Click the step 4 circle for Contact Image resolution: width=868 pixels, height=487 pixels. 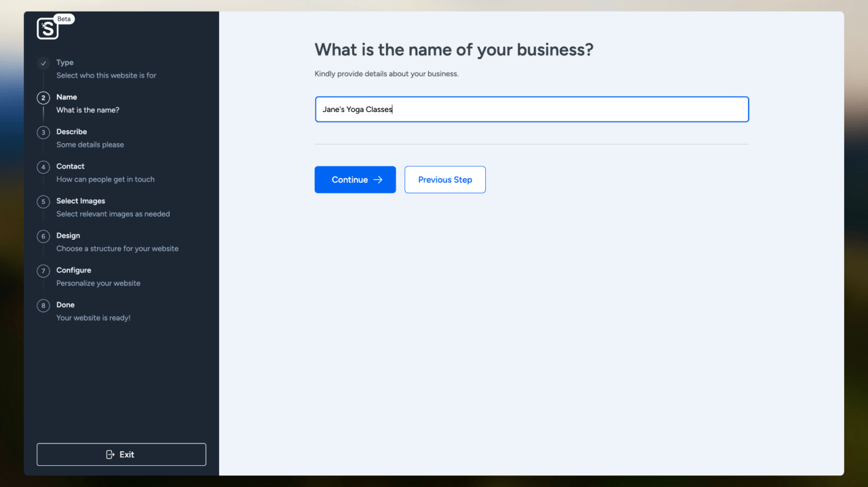pos(43,167)
